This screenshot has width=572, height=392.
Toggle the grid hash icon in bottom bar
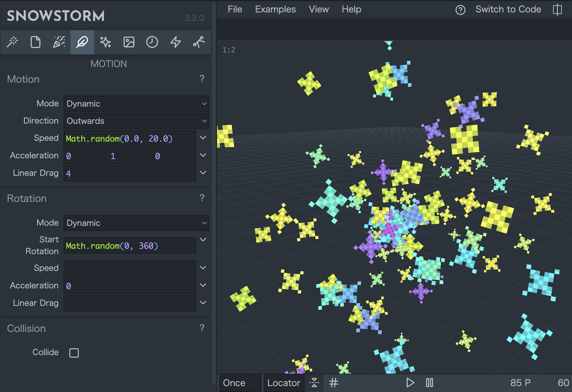(x=334, y=383)
